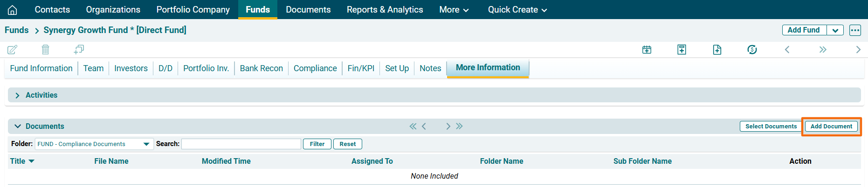868x187 pixels.
Task: Switch to the Compliance tab
Action: [x=315, y=68]
